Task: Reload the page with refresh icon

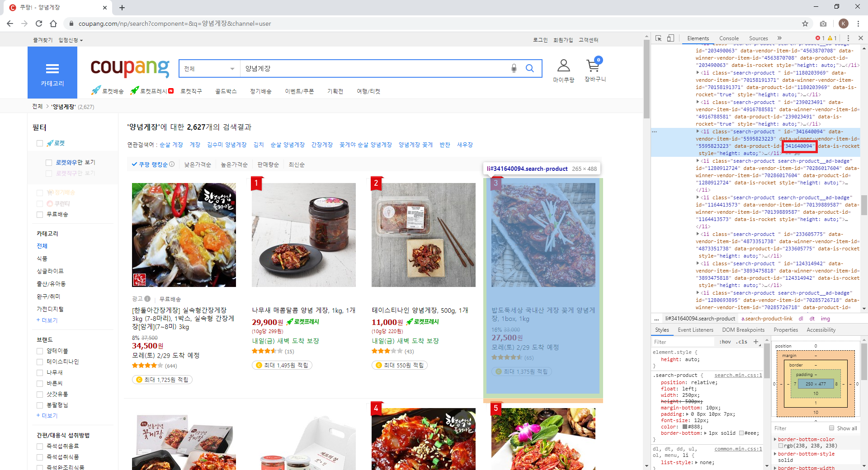Action: (x=39, y=23)
